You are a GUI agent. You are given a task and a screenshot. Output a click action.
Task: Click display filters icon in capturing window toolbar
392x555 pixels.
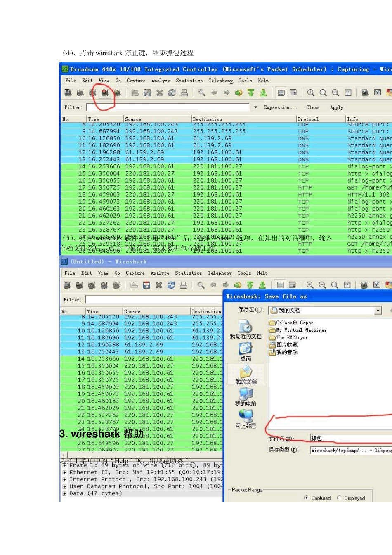click(378, 93)
